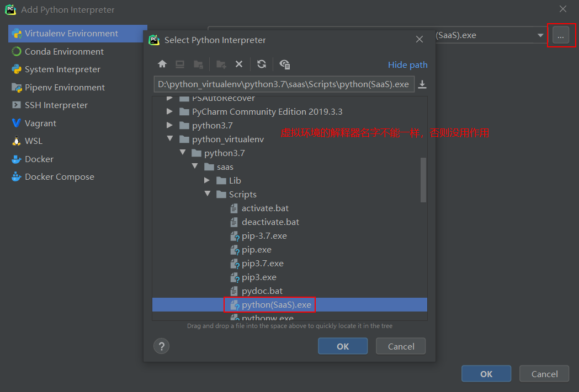579x392 pixels.
Task: Click the pydoc.bat file icon
Action: pos(233,291)
